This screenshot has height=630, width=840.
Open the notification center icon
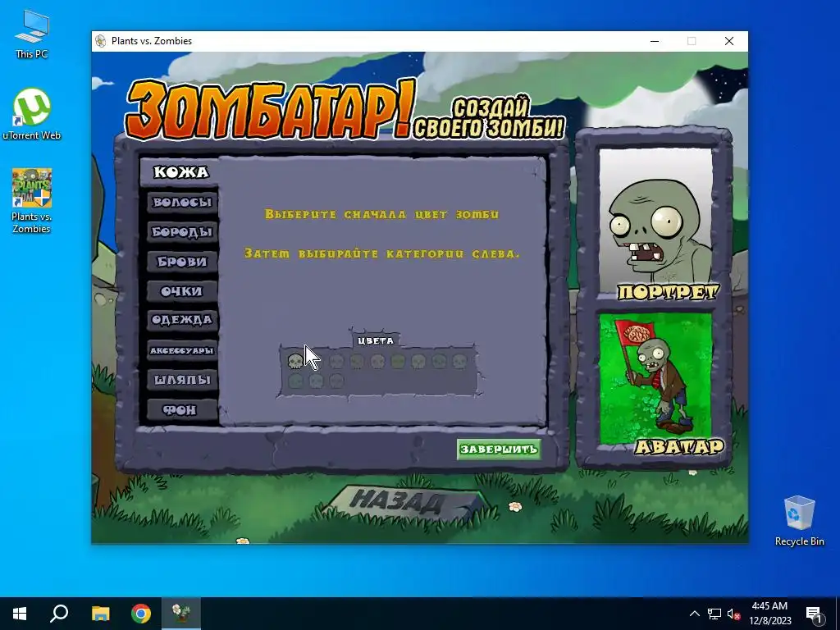point(814,614)
